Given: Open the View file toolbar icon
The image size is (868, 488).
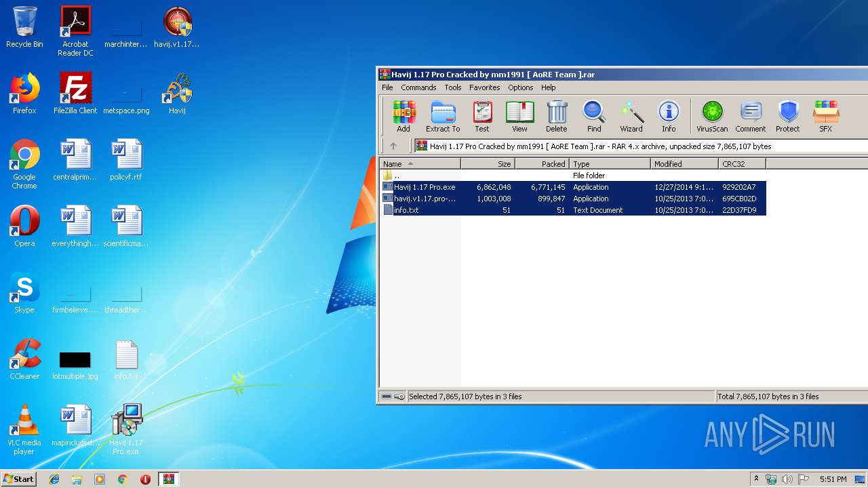Looking at the screenshot, I should [x=519, y=116].
